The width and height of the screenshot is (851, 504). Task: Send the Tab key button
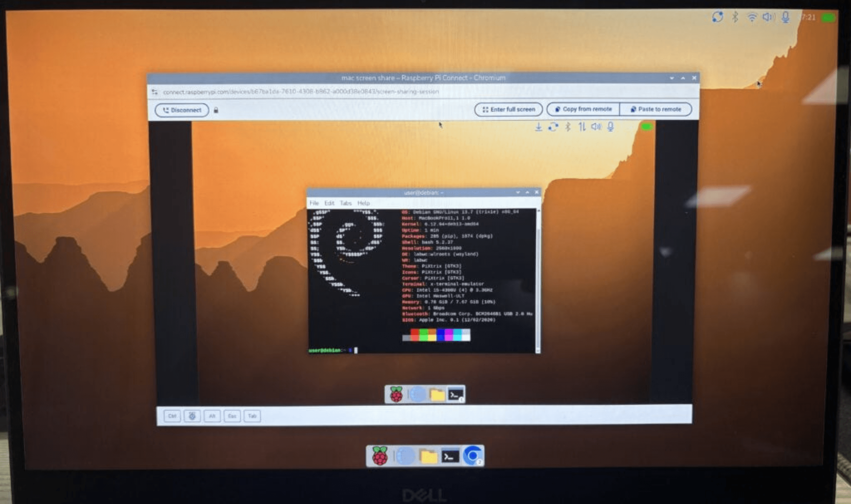coord(252,416)
